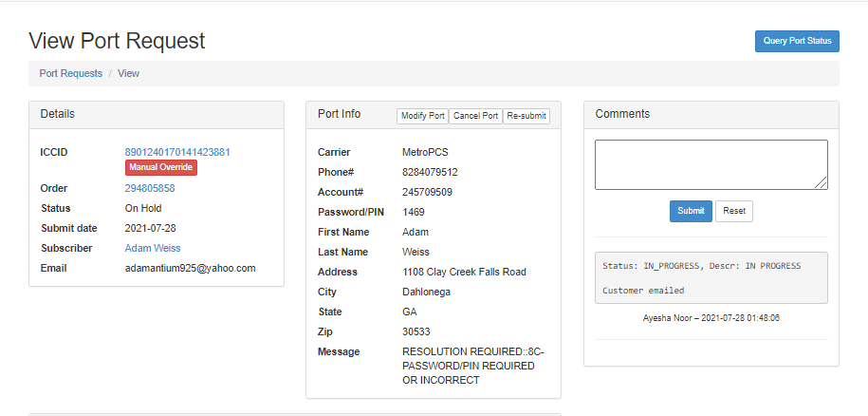Viewport: 868px width, 416px height.
Task: Click the Comments panel header
Action: point(711,114)
